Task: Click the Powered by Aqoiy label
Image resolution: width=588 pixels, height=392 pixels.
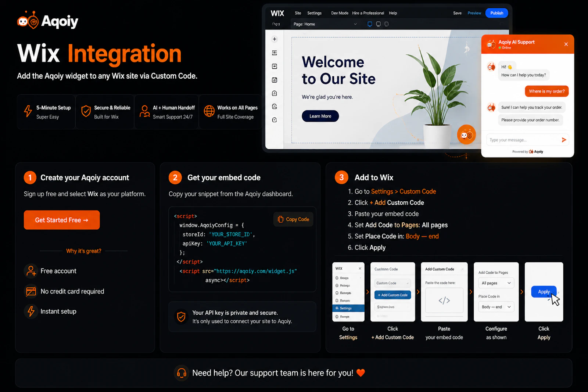Action: point(528,152)
